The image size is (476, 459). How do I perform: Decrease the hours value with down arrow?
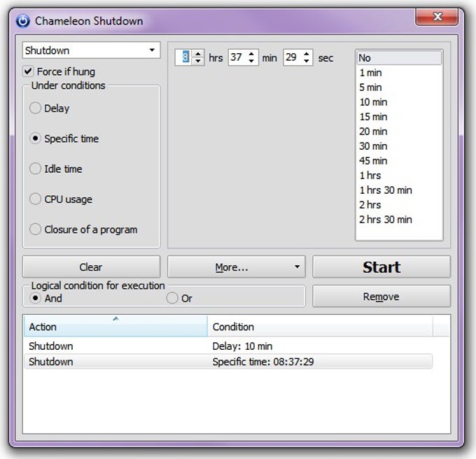pyautogui.click(x=198, y=61)
